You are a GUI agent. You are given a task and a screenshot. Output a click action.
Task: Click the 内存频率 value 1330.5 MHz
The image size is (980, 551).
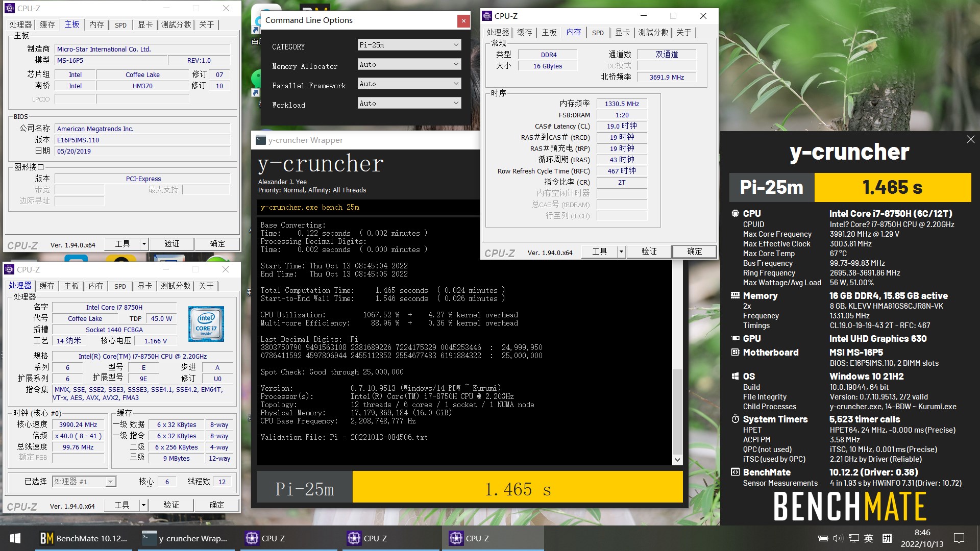(622, 104)
